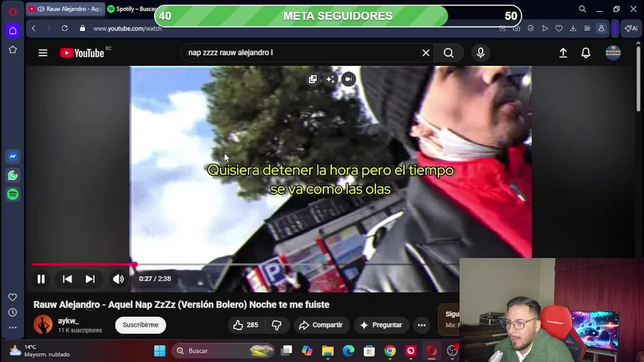Open the aykw_ channel avatar
The image size is (644, 362).
pos(43,325)
